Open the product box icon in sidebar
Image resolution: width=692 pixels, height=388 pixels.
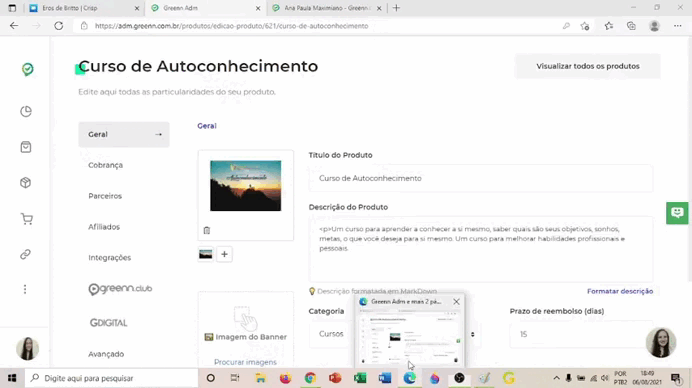pyautogui.click(x=26, y=183)
